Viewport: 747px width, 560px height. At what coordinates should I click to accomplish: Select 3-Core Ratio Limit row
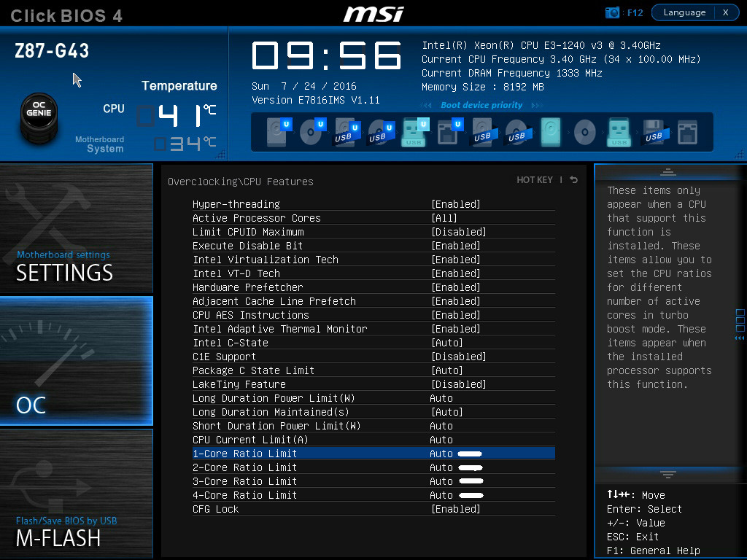click(x=373, y=481)
